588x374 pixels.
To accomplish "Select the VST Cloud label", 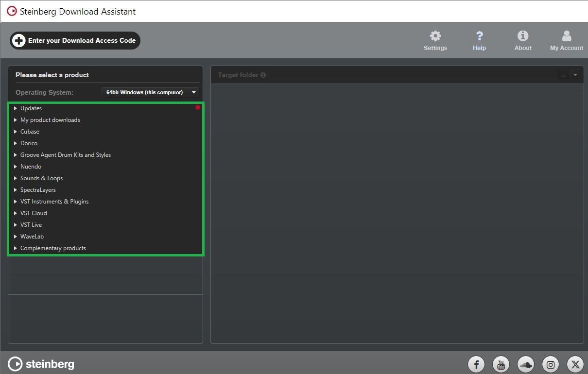I will tap(34, 213).
